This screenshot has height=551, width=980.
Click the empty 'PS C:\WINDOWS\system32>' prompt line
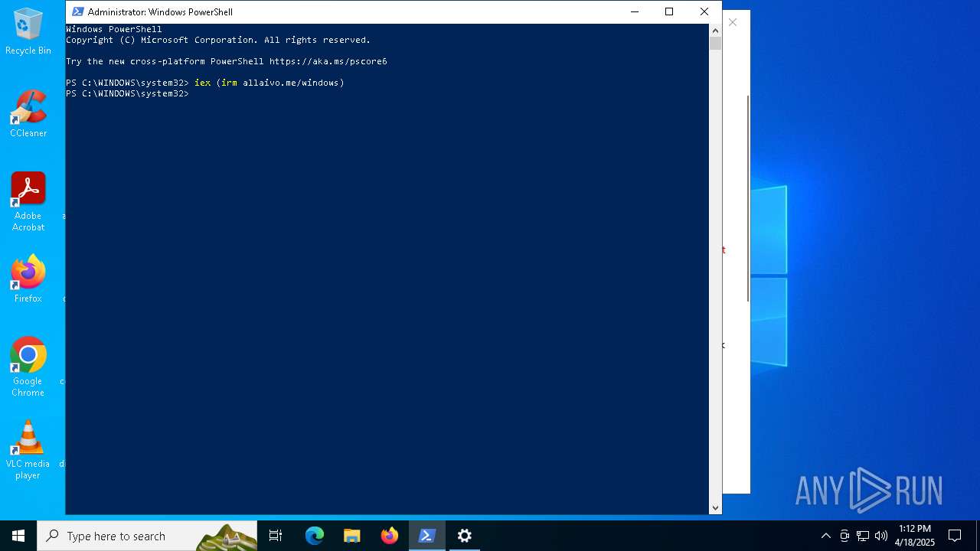pos(127,93)
